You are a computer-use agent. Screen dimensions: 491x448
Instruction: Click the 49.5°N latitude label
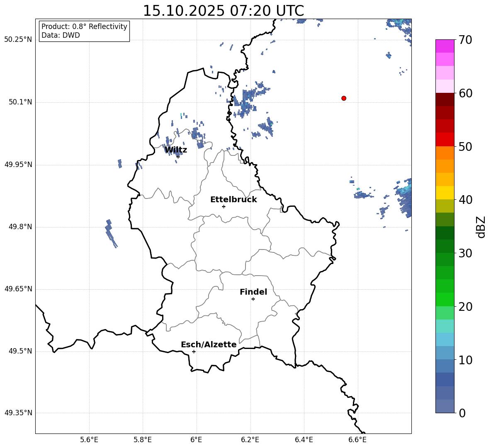[20, 351]
